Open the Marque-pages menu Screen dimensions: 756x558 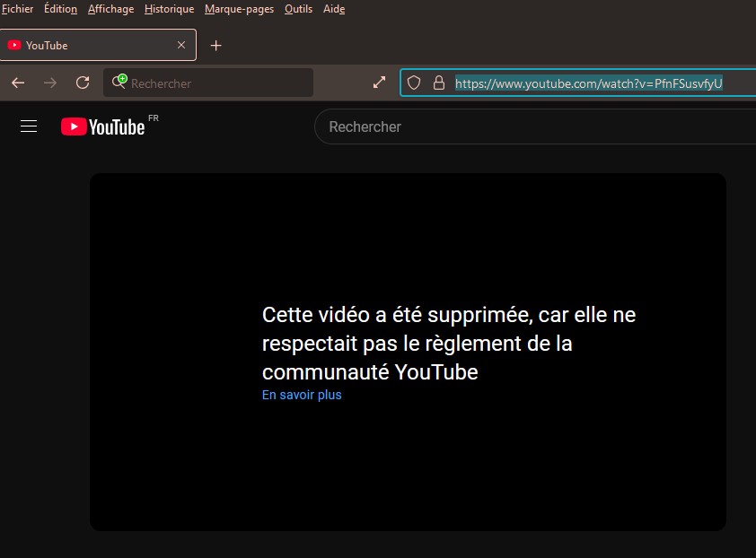[x=239, y=9]
